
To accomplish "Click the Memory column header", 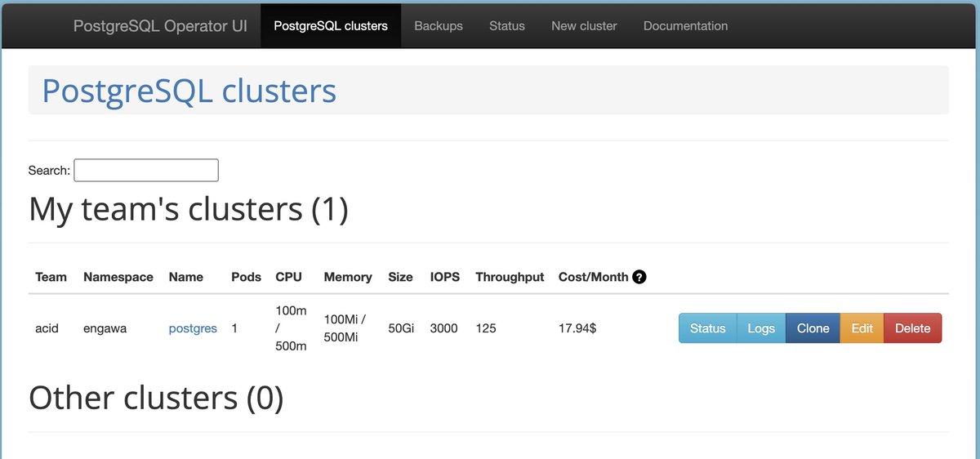I will pyautogui.click(x=348, y=277).
